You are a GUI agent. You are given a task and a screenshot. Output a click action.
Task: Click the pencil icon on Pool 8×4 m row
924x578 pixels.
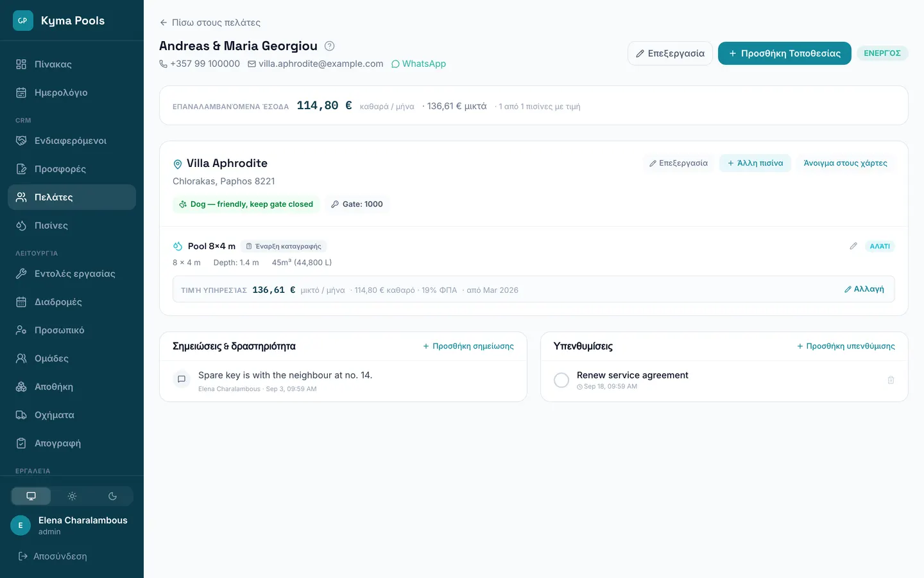pyautogui.click(x=853, y=246)
